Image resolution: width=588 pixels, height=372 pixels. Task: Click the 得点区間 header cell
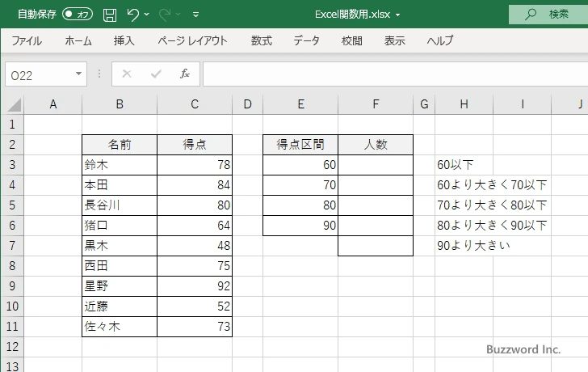pyautogui.click(x=300, y=145)
